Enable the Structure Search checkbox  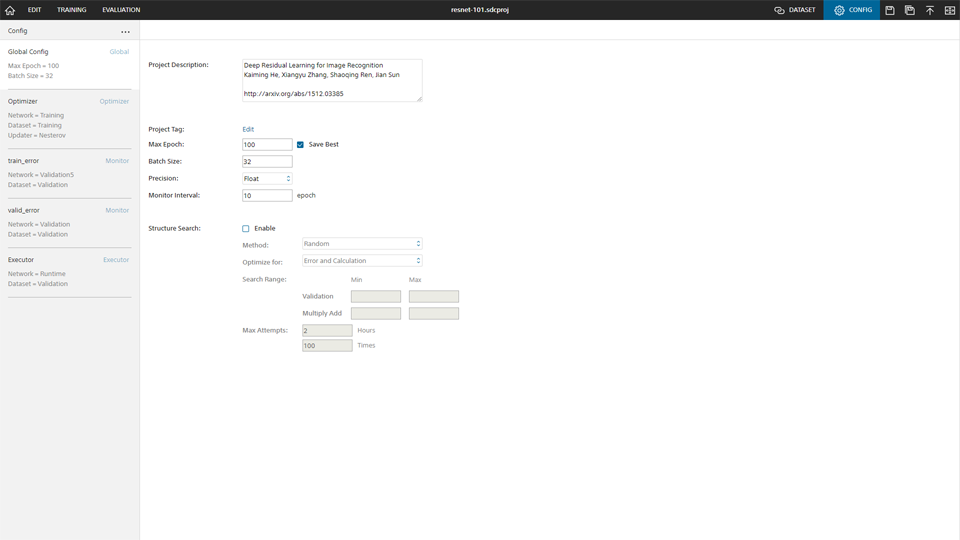[x=246, y=229]
